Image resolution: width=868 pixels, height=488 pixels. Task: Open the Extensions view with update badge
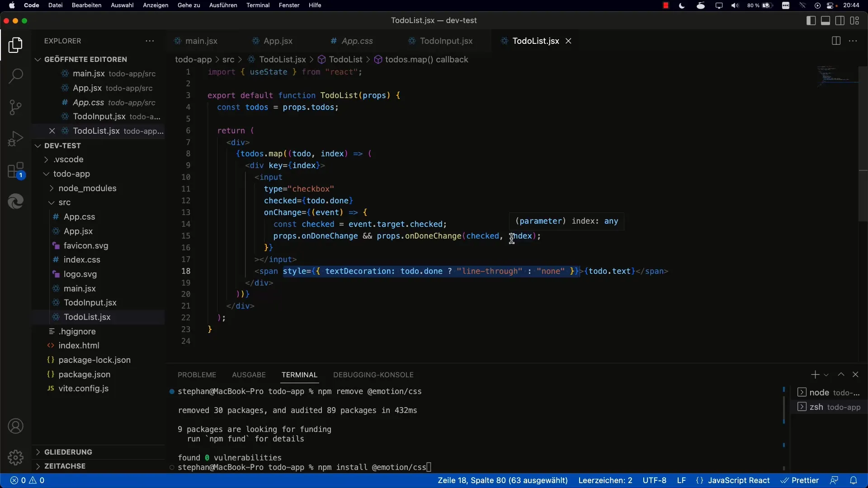click(x=15, y=171)
